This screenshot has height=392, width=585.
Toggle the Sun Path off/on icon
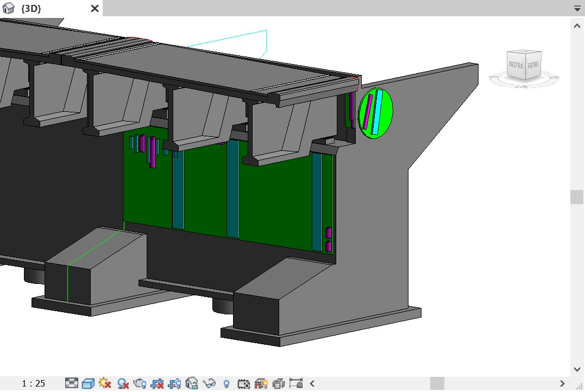point(105,383)
